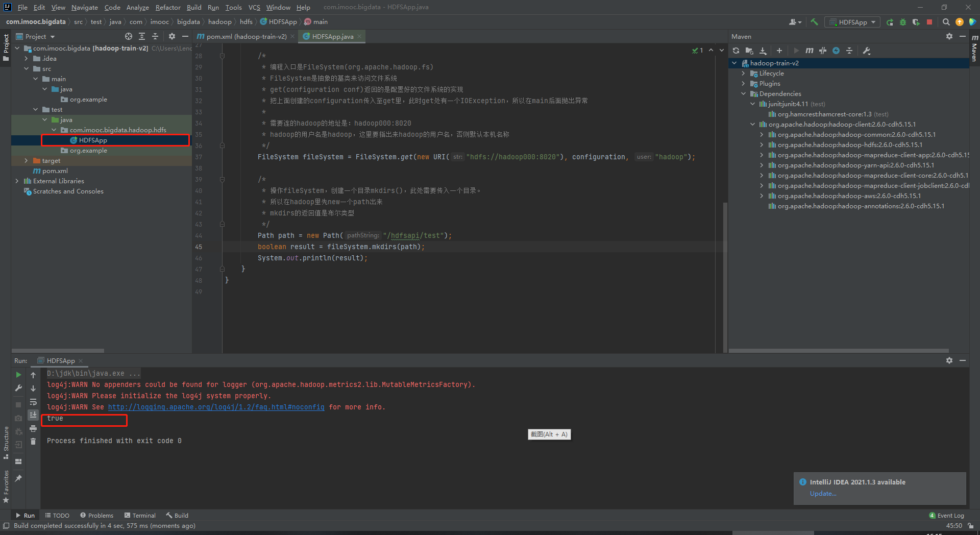The image size is (980, 535).
Task: Toggle Maven Offline Mode
Action: (x=822, y=51)
